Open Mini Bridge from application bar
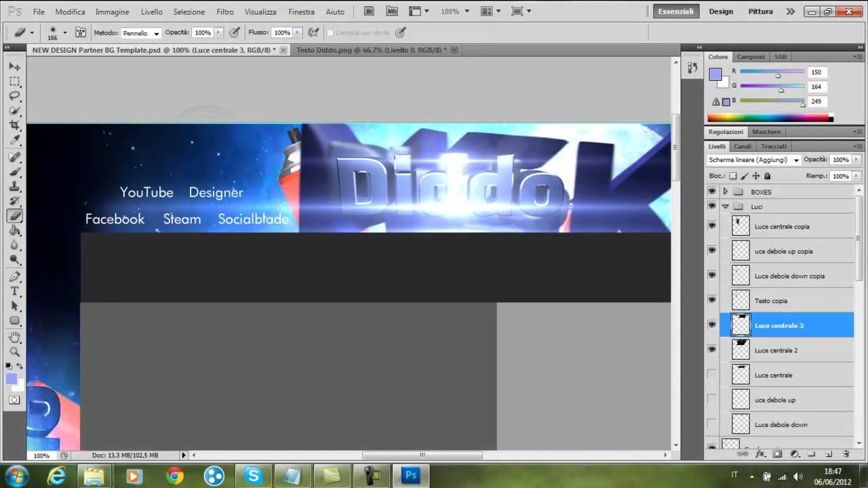This screenshot has width=868, height=488. (x=392, y=12)
